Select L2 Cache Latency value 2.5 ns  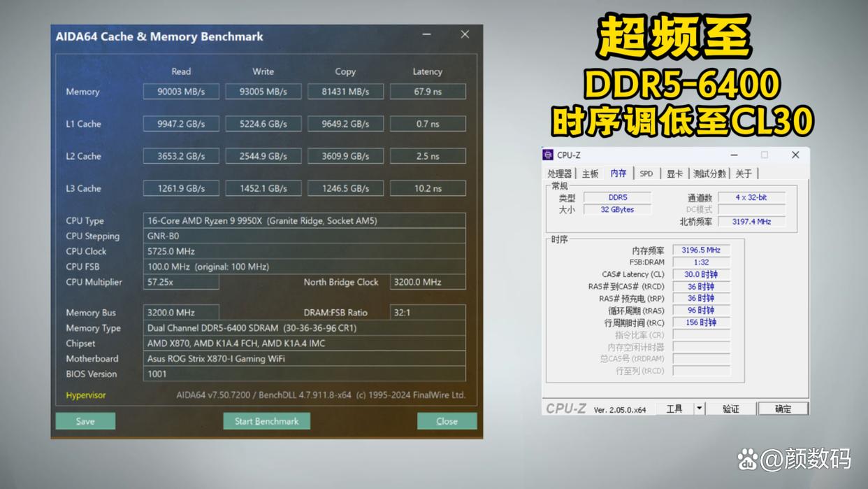click(x=428, y=156)
